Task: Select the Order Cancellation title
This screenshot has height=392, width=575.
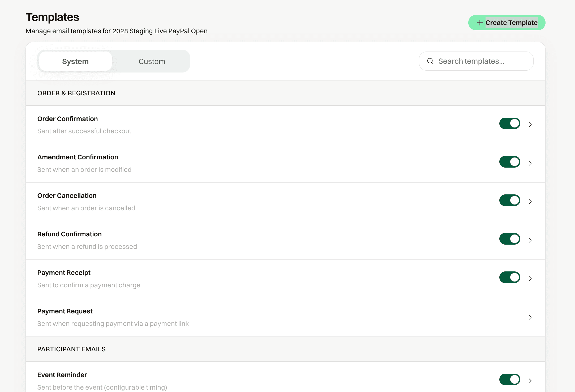Action: [x=67, y=196]
